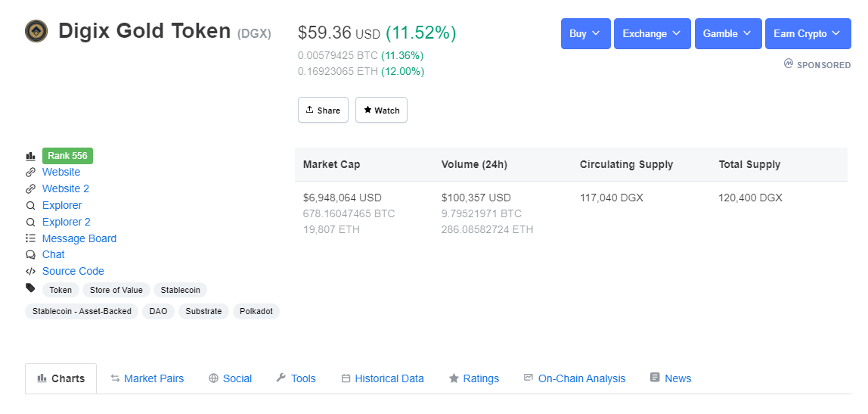868x414 pixels.
Task: Click the 286.08582724 ETH volume value
Action: pyautogui.click(x=487, y=229)
